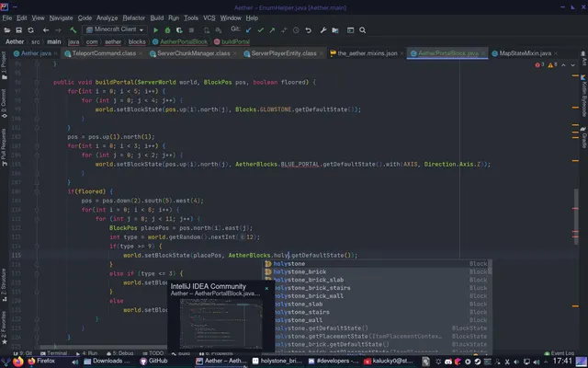
Task: Collapse buildPortal method fold marker
Action: tap(37, 82)
